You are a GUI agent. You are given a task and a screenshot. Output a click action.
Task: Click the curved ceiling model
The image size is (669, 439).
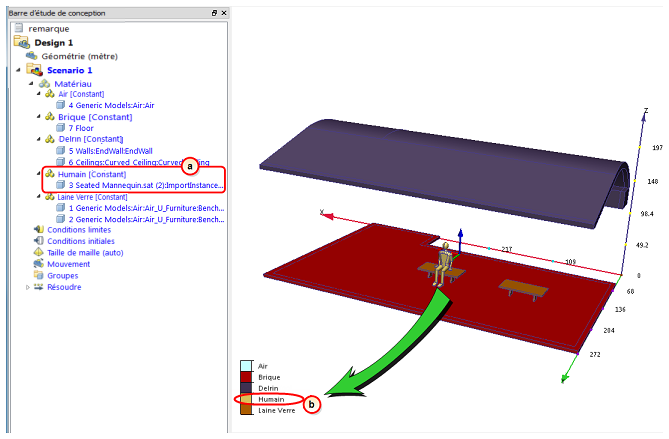[444, 173]
